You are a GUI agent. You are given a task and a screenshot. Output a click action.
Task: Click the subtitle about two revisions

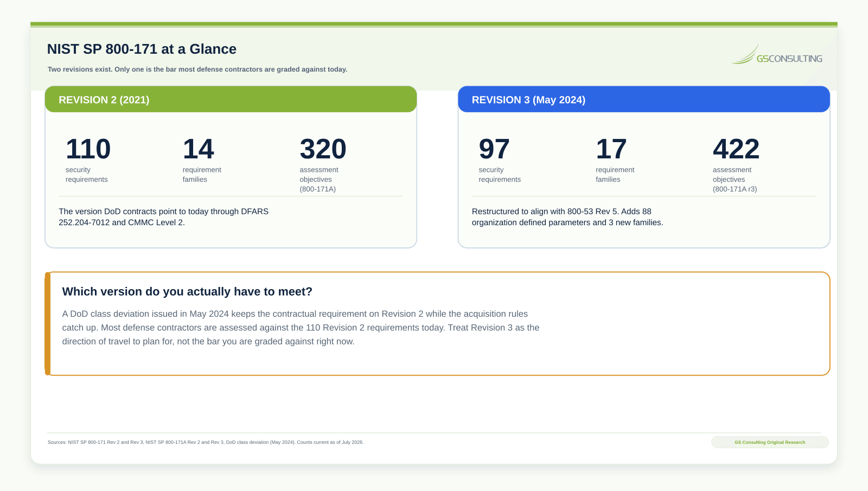tap(197, 69)
